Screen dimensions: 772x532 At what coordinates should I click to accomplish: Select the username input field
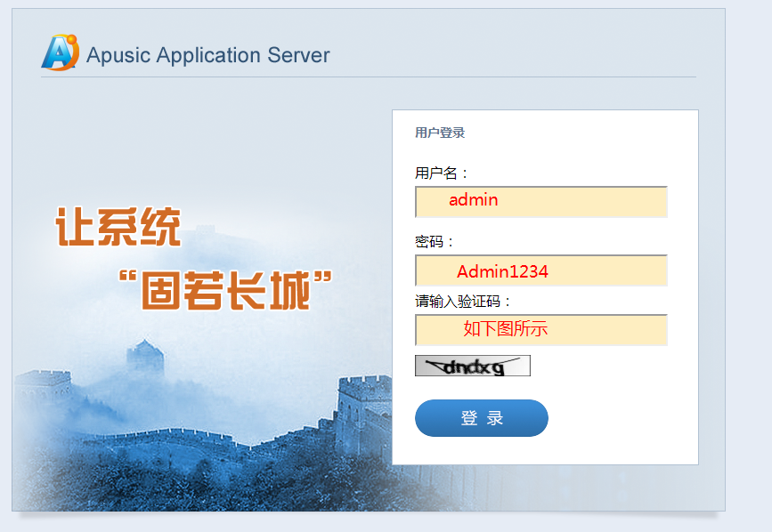[x=541, y=202]
